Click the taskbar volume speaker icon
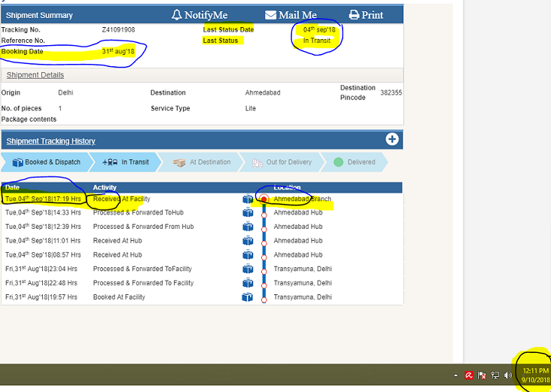This screenshot has width=551, height=392. [x=507, y=375]
